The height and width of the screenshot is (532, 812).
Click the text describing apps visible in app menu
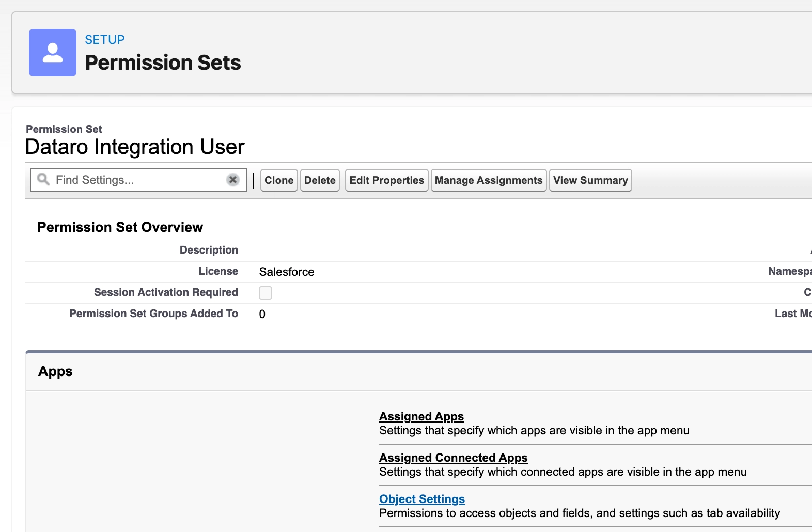pyautogui.click(x=534, y=430)
